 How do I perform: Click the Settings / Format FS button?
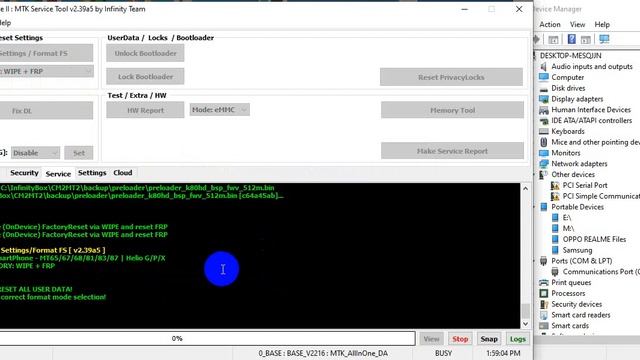(x=46, y=53)
